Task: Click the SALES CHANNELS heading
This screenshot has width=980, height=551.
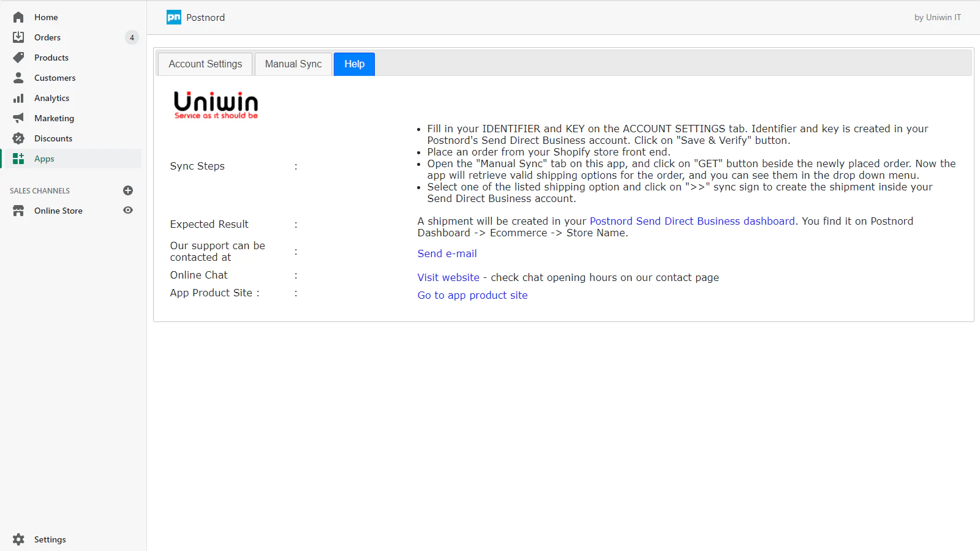Action: pyautogui.click(x=40, y=190)
